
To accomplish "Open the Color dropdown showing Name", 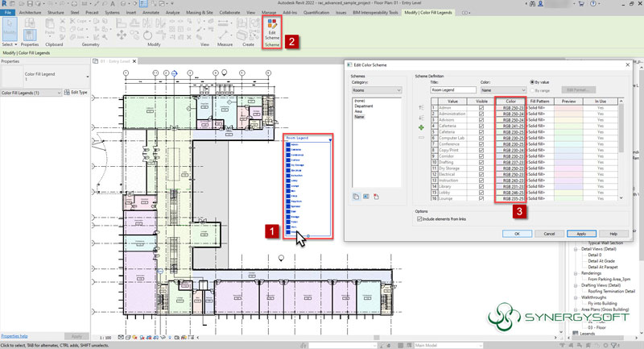I will point(502,90).
